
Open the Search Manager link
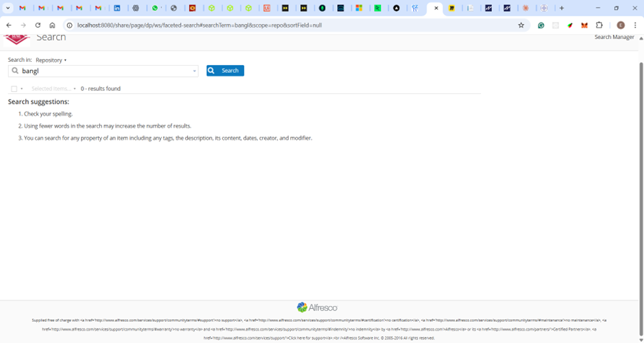pos(614,37)
